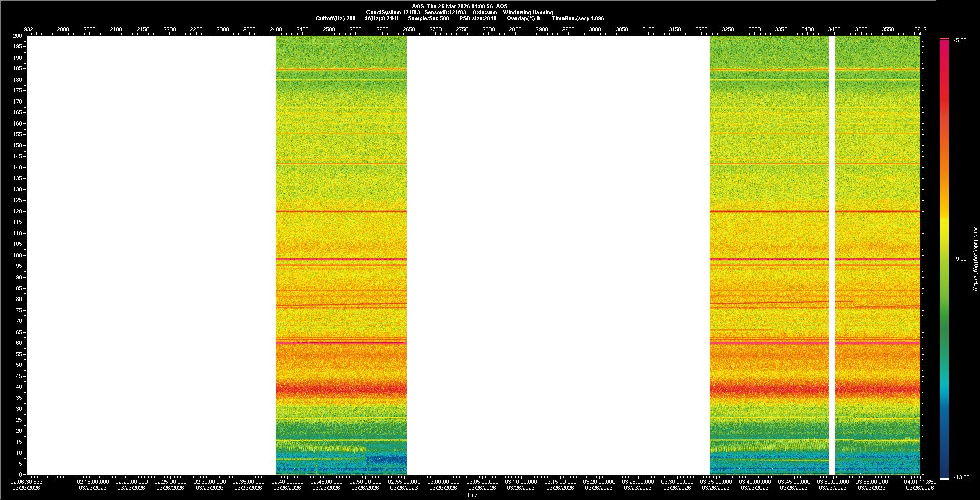Click the 60 Hz frequency axis label
Viewport: 980px width, 500px height.
coord(19,343)
